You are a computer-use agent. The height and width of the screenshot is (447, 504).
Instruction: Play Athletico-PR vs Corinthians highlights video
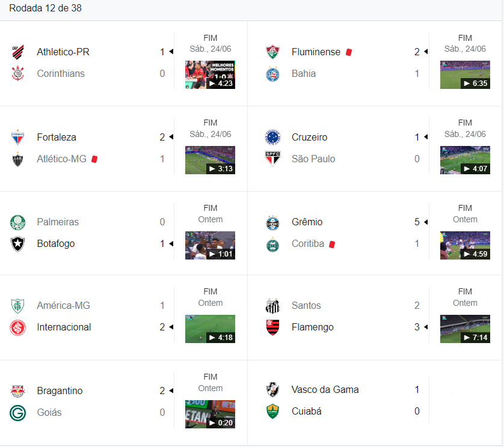(x=210, y=75)
